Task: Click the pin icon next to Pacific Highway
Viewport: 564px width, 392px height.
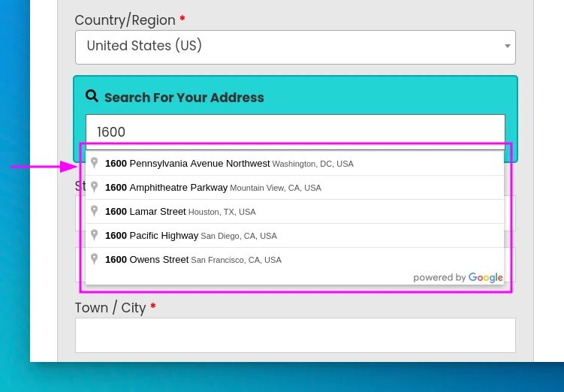Action: [94, 235]
